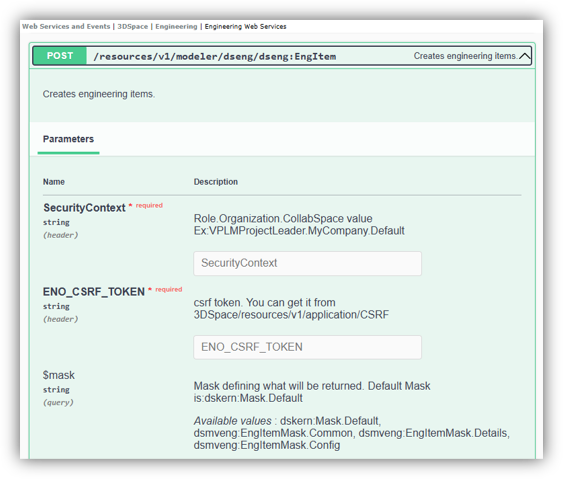Click the 'dsmveng:EngItemMask.Config' value
Screen dimensions: 563x479
pyautogui.click(x=267, y=445)
